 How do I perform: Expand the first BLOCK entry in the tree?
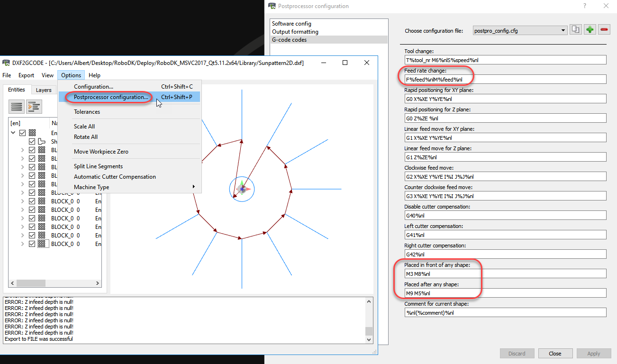tap(22, 150)
